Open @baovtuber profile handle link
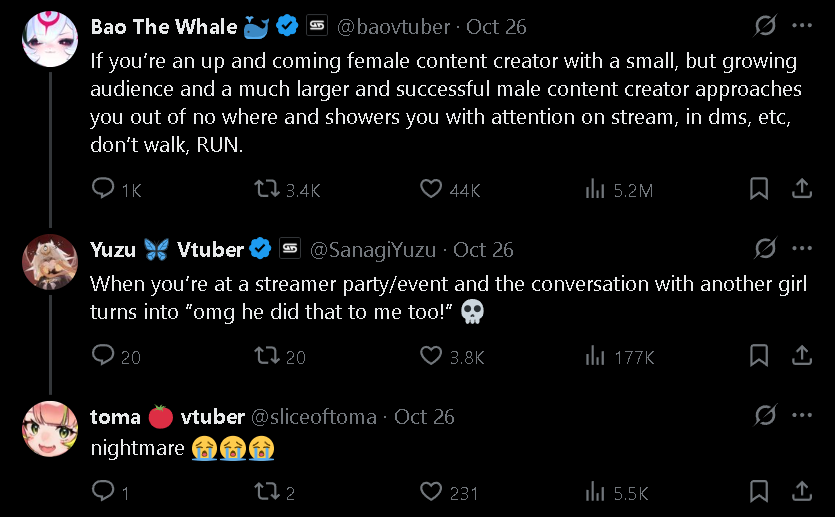Screen dimensions: 835x517 (x=393, y=26)
